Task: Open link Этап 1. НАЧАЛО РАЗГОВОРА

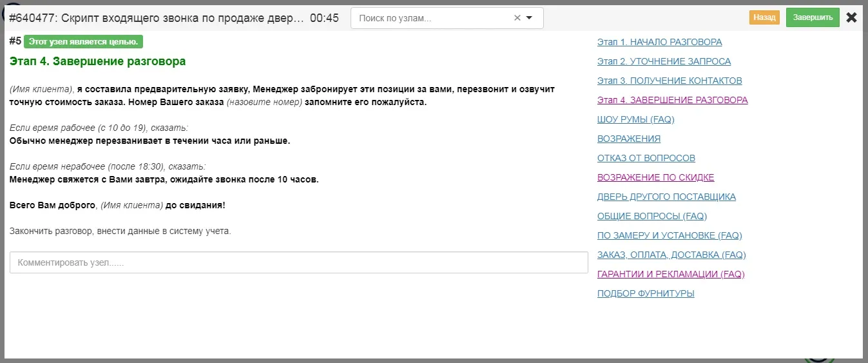Action: click(659, 42)
